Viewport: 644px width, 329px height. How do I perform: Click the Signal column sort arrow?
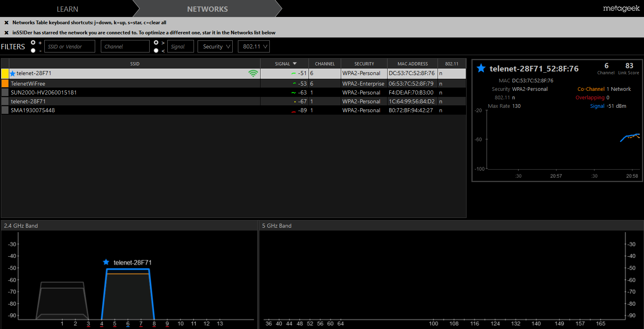tap(295, 64)
